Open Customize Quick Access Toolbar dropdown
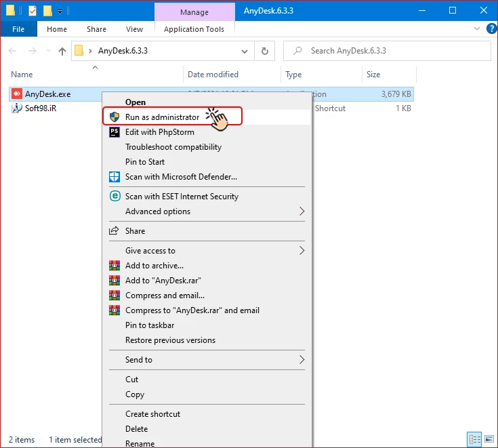Screen dimensions: 498x448 point(60,12)
